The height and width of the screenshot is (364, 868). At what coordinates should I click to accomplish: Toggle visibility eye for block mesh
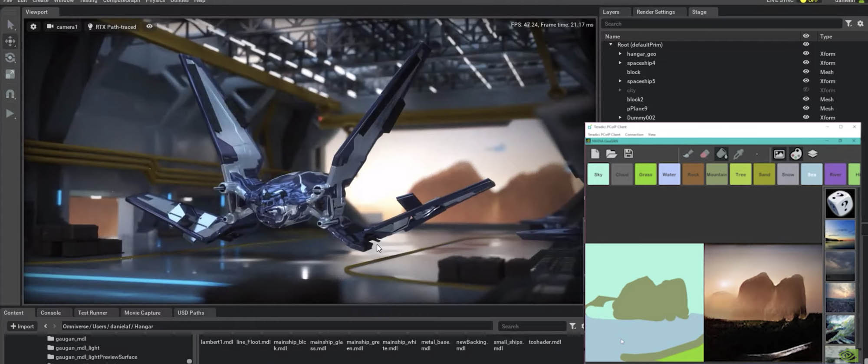806,72
